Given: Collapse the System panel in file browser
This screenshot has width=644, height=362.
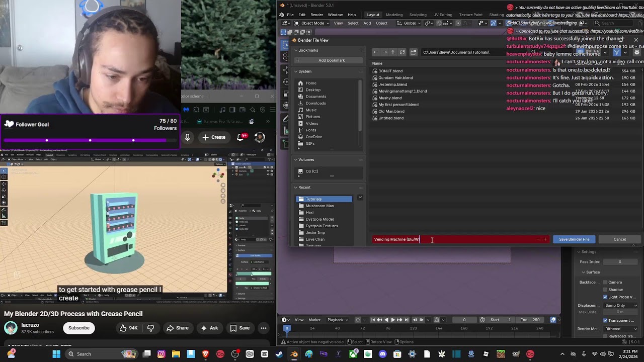Looking at the screenshot, I should pos(296,71).
